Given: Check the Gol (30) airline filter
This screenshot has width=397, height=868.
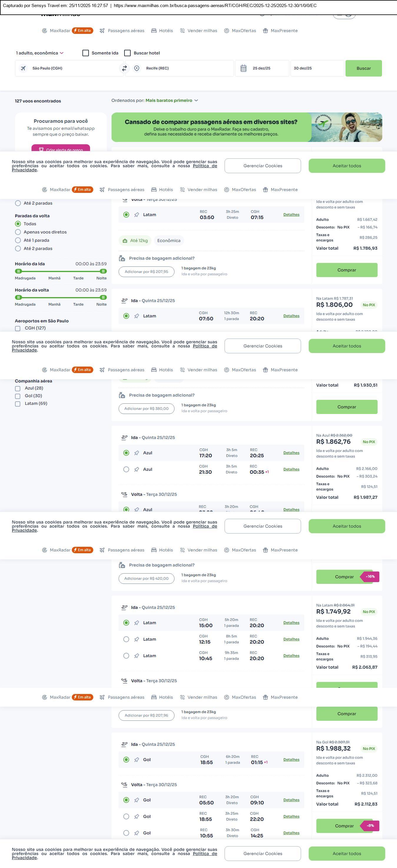Looking at the screenshot, I should [x=18, y=396].
